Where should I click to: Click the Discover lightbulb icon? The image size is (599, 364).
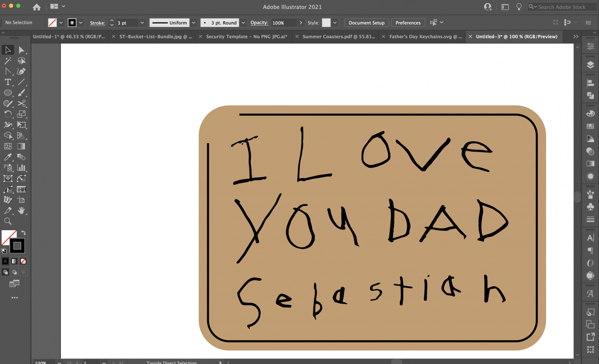pos(519,7)
